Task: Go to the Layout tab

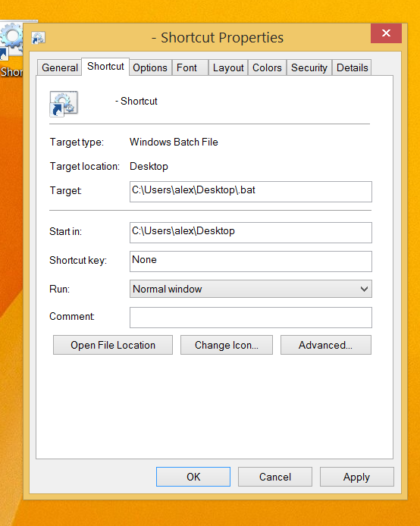Action: point(228,67)
